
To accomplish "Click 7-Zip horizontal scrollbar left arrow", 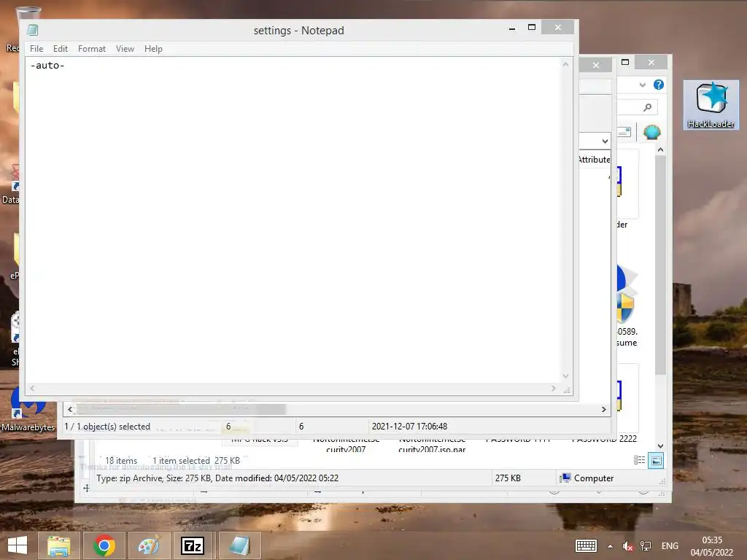I will click(70, 410).
